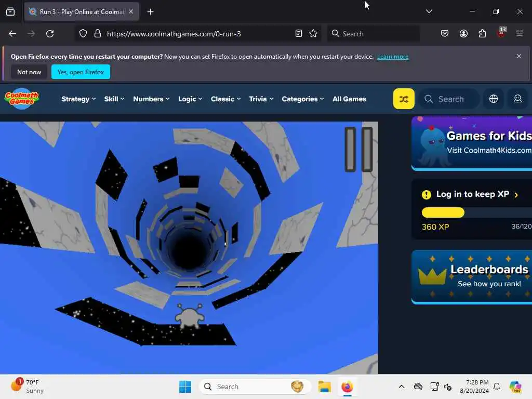Open a new browser tab
The image size is (532, 399).
[150, 12]
